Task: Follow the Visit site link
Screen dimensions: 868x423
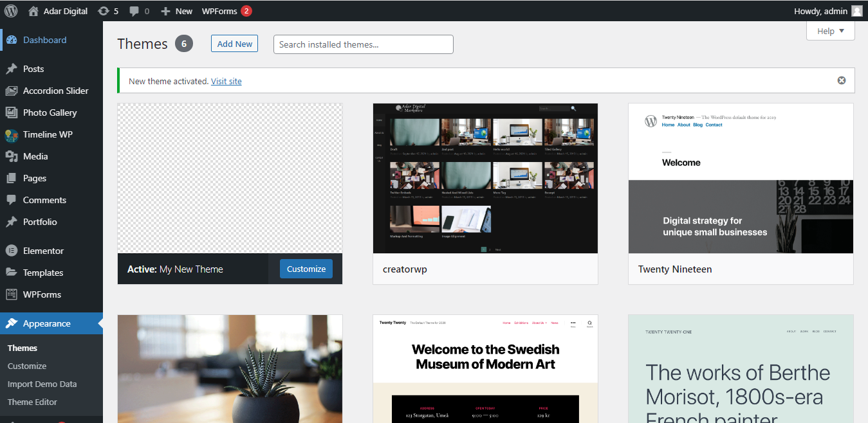Action: tap(226, 81)
